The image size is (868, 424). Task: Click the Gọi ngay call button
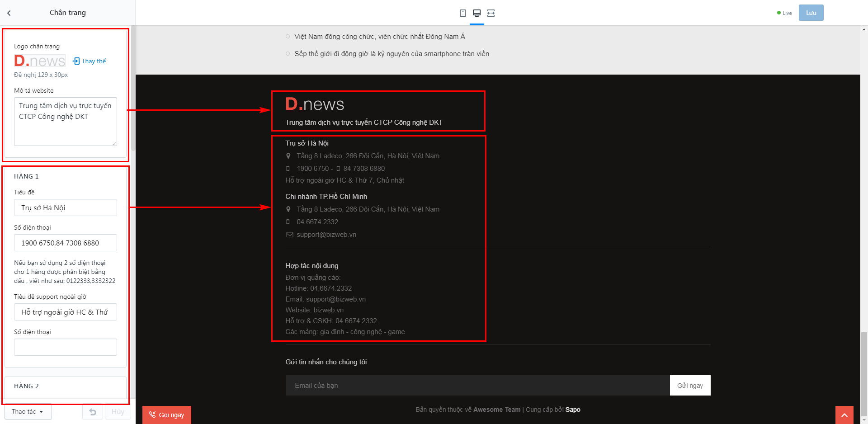click(167, 415)
